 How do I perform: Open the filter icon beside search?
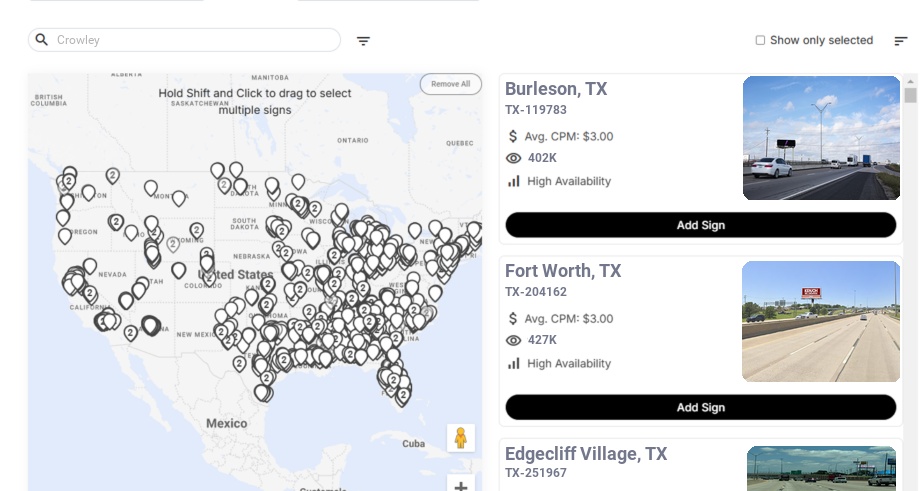(x=364, y=41)
